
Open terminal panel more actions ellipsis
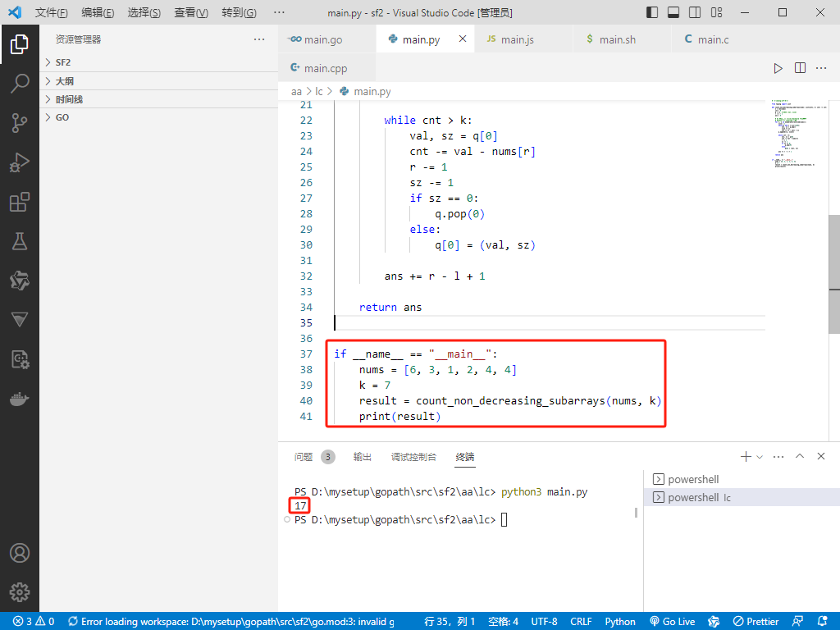(778, 456)
